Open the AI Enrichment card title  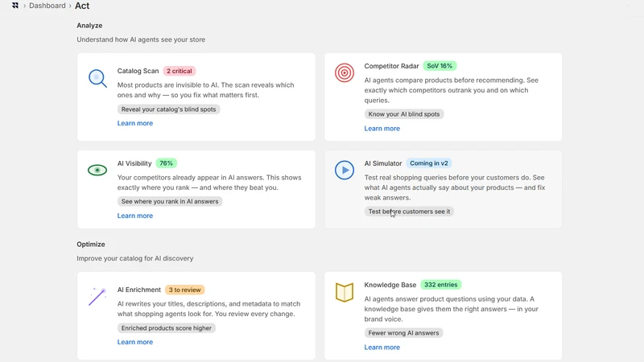point(138,290)
